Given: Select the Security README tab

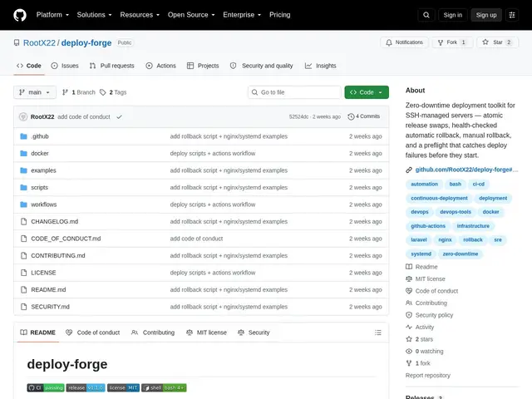Looking at the screenshot, I should point(254,332).
